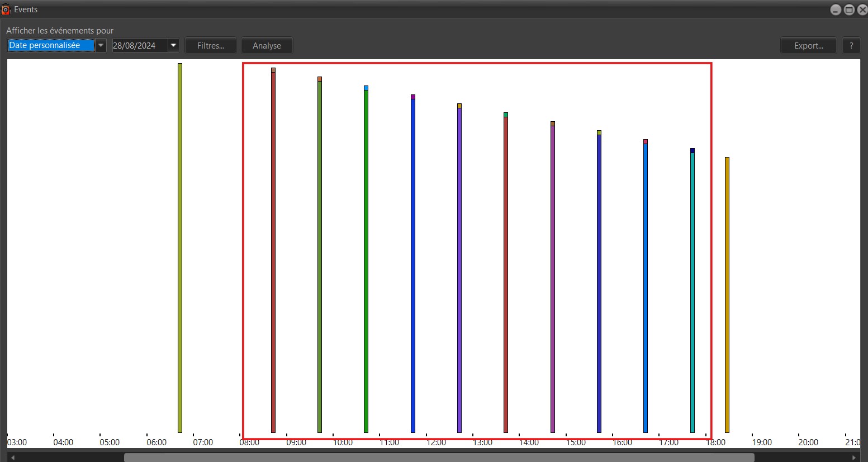Viewport: 868px width, 462px height.
Task: Select the purple event bar near 12:30
Action: [459, 269]
